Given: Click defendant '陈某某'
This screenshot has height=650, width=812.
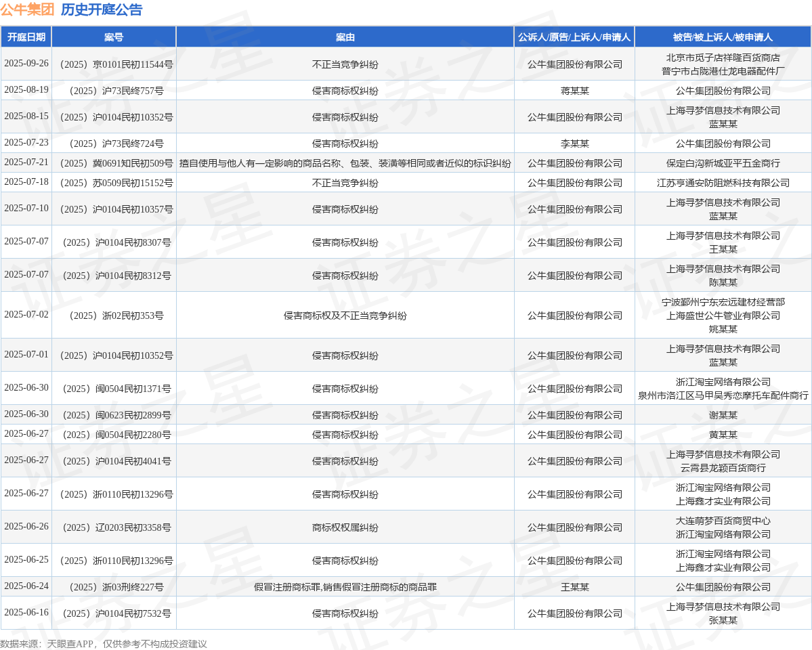Looking at the screenshot, I should [723, 282].
